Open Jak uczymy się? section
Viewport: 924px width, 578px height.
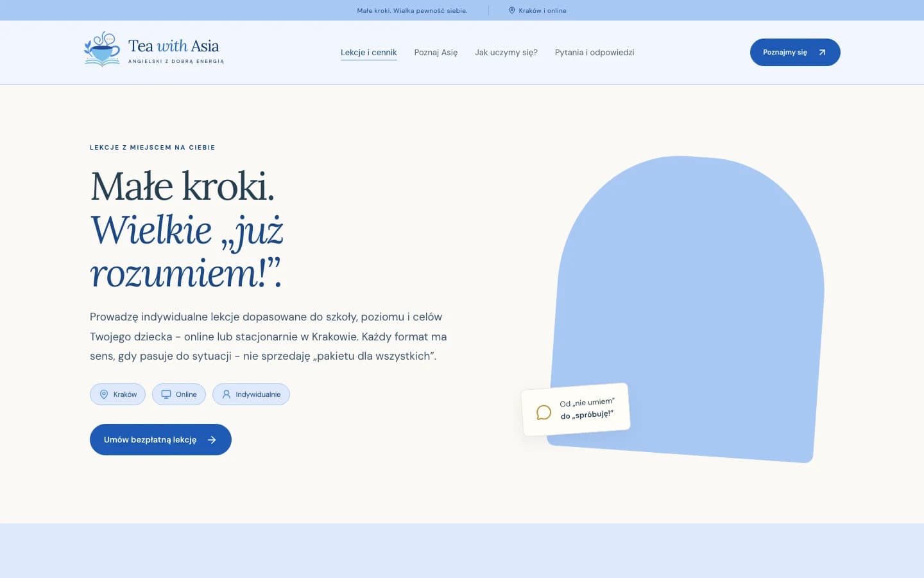[x=506, y=53]
